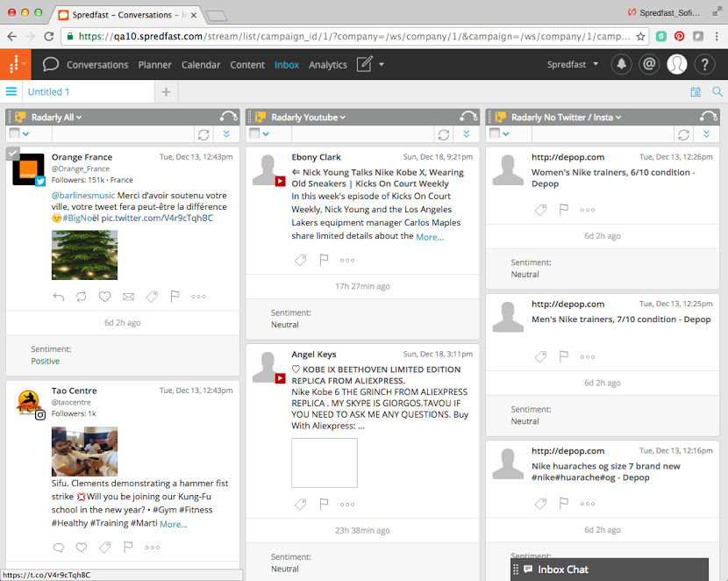Open the help question mark icon
The image size is (728, 581).
pos(704,64)
